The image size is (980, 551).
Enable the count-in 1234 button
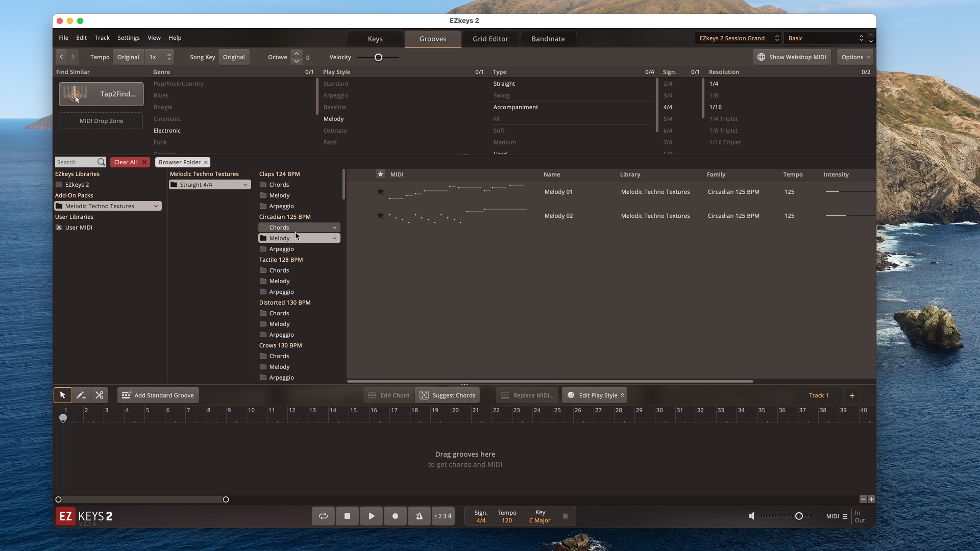[x=443, y=516]
